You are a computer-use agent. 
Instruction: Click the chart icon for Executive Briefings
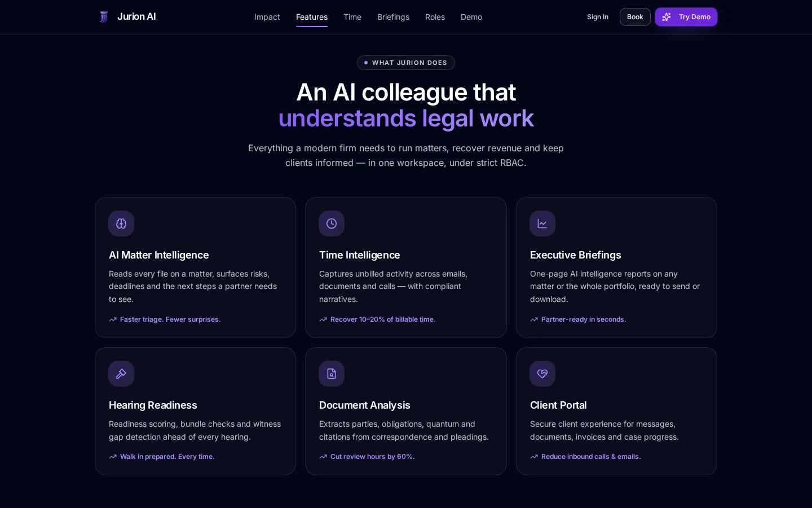pos(542,224)
